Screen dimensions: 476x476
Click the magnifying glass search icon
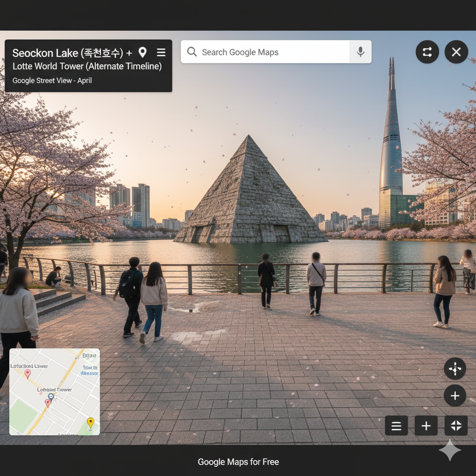tap(192, 52)
